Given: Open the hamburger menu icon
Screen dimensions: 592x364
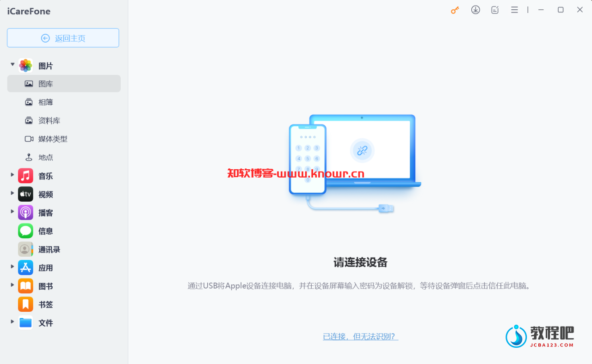Looking at the screenshot, I should point(514,10).
